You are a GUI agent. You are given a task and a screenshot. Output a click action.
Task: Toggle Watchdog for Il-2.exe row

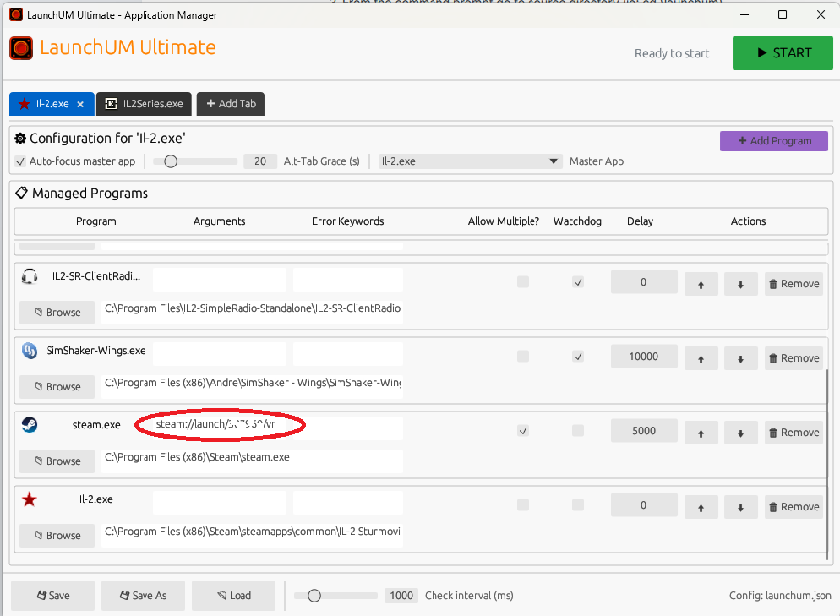pyautogui.click(x=577, y=505)
